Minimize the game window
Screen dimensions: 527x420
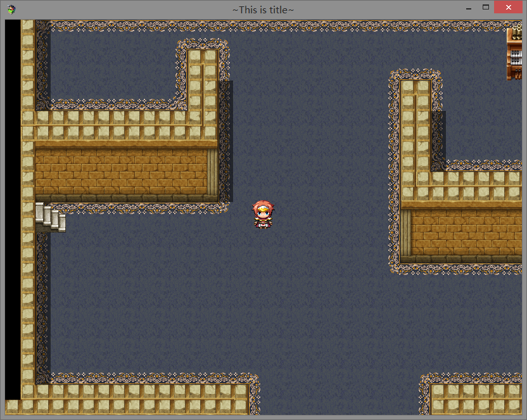click(x=469, y=8)
